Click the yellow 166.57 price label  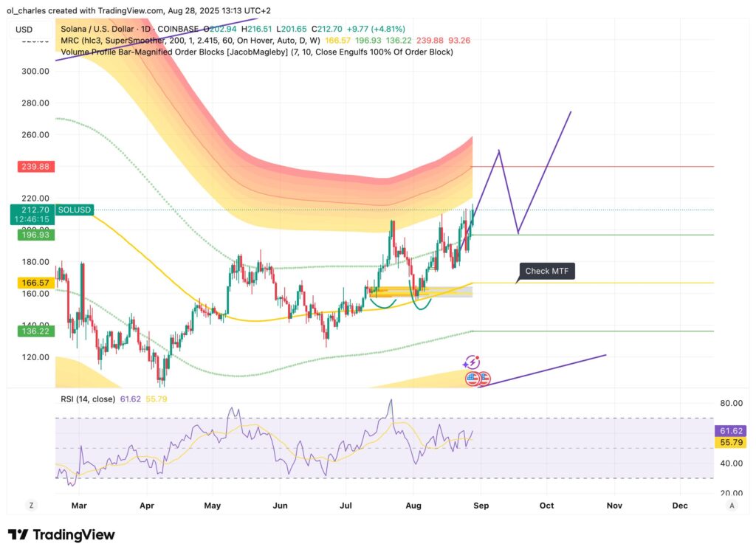[x=34, y=283]
